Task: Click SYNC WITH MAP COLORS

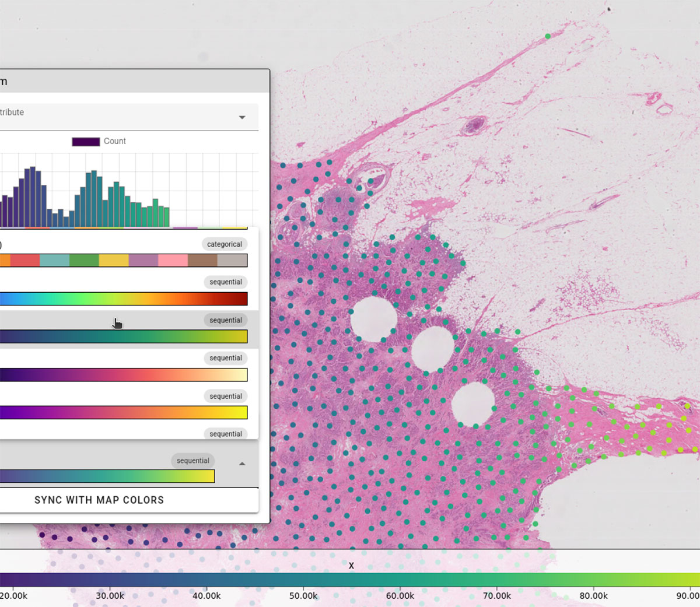Action: [x=99, y=500]
